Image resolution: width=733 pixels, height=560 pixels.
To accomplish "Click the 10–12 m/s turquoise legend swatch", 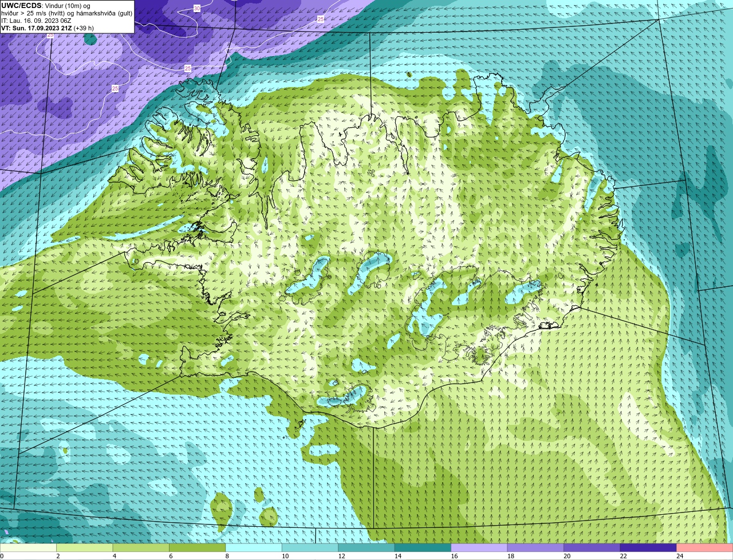I will coord(310,548).
